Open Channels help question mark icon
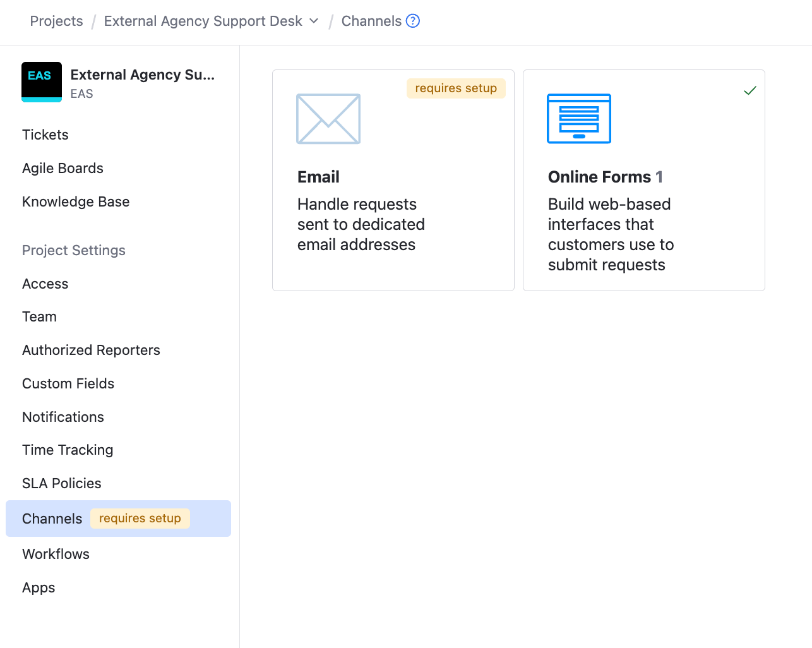812x648 pixels. 413,21
